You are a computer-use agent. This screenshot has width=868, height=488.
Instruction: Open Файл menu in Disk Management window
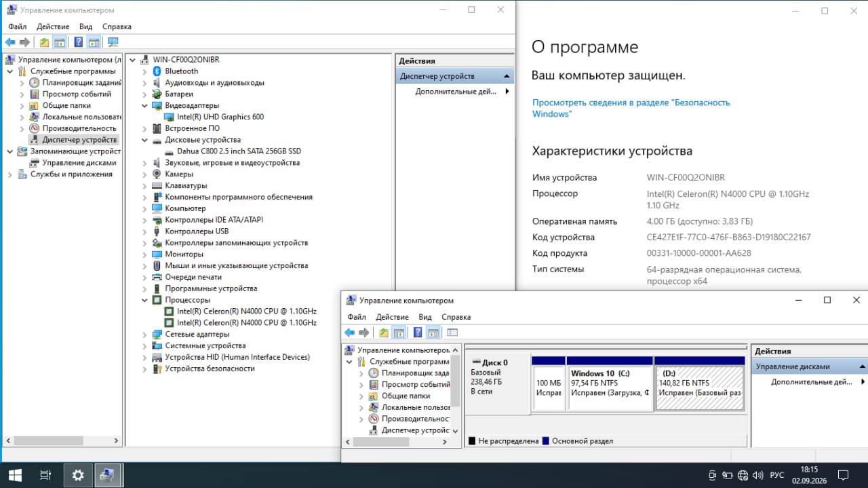[357, 317]
